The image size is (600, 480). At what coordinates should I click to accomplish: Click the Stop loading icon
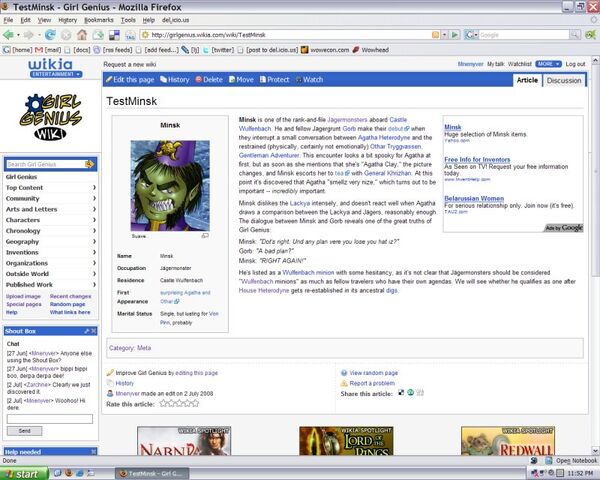pos(66,35)
